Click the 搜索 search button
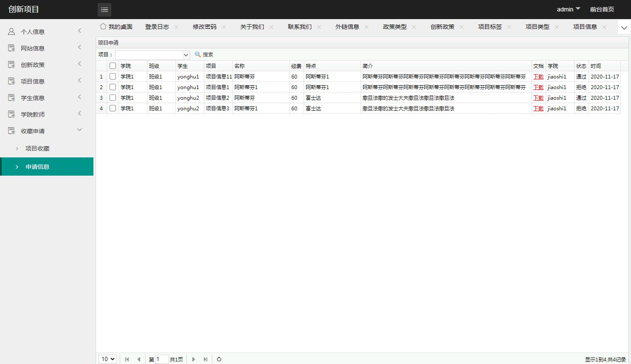 pyautogui.click(x=204, y=54)
